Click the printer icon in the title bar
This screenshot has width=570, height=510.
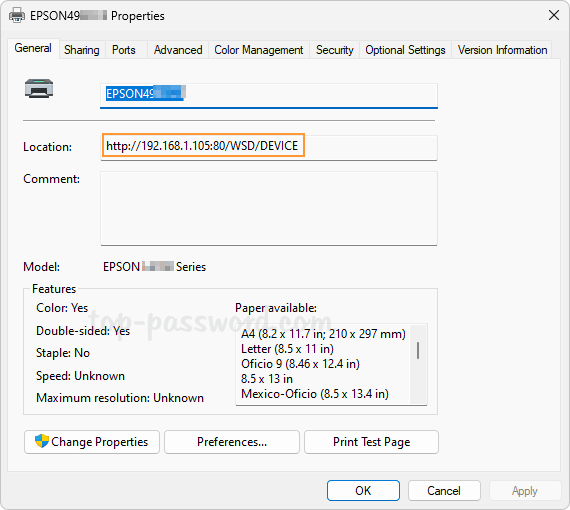tap(17, 15)
